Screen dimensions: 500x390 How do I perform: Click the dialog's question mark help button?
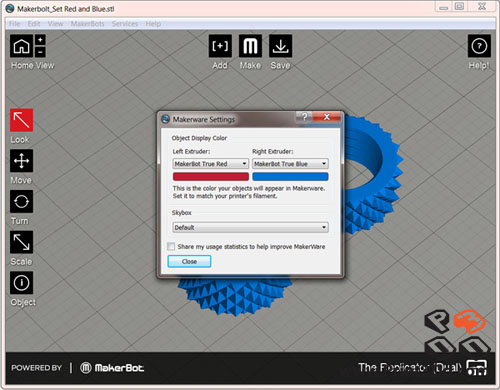[304, 117]
